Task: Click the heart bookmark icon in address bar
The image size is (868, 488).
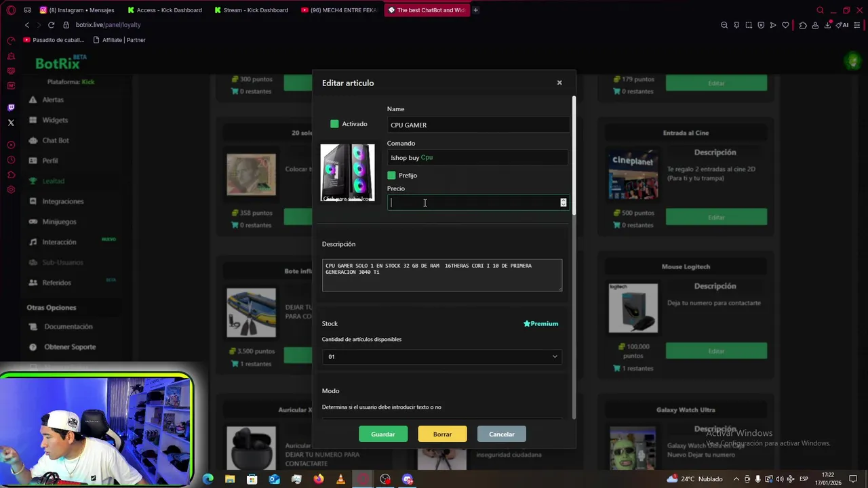Action: [x=785, y=25]
